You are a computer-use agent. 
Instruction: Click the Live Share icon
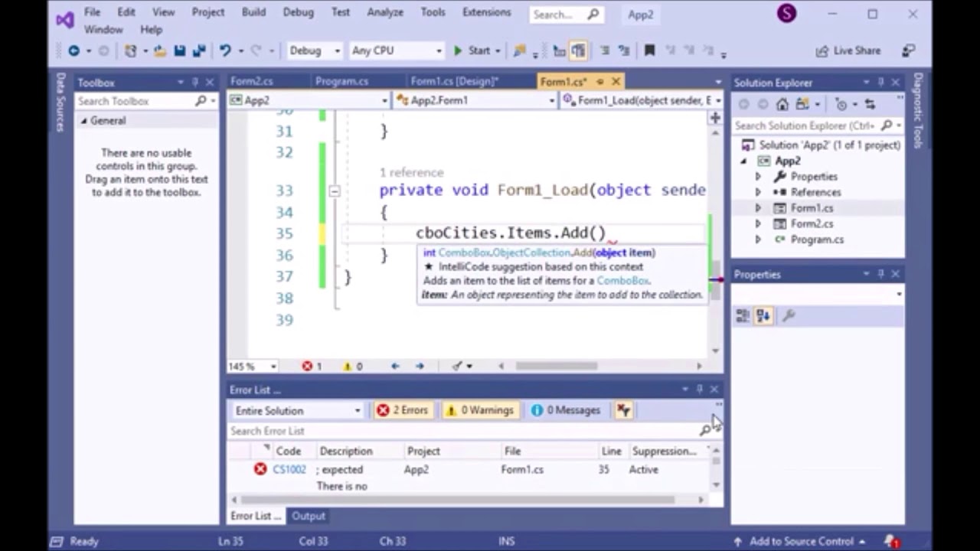click(822, 51)
